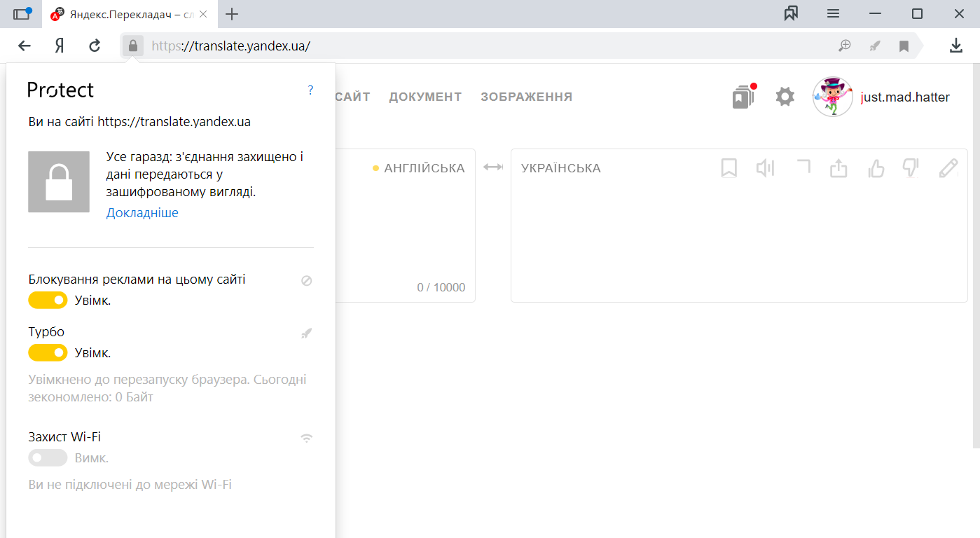Open the downloads arrow icon
Viewport: 980px width, 538px height.
955,46
